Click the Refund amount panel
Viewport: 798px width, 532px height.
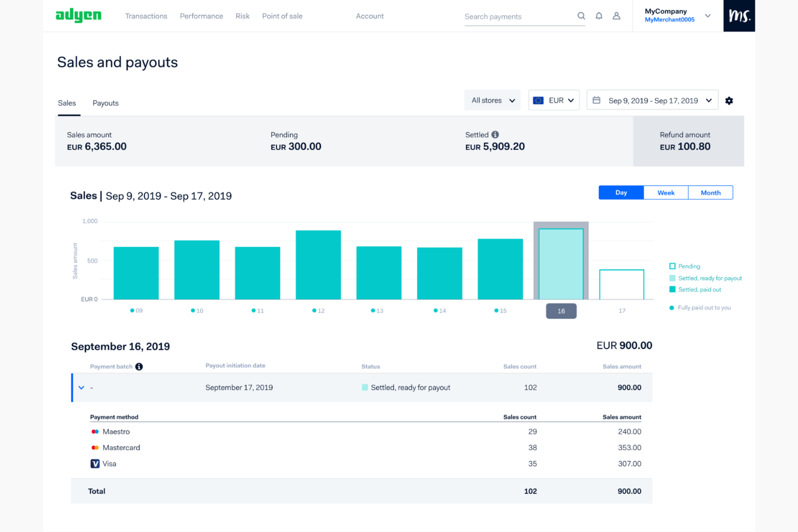pos(689,141)
